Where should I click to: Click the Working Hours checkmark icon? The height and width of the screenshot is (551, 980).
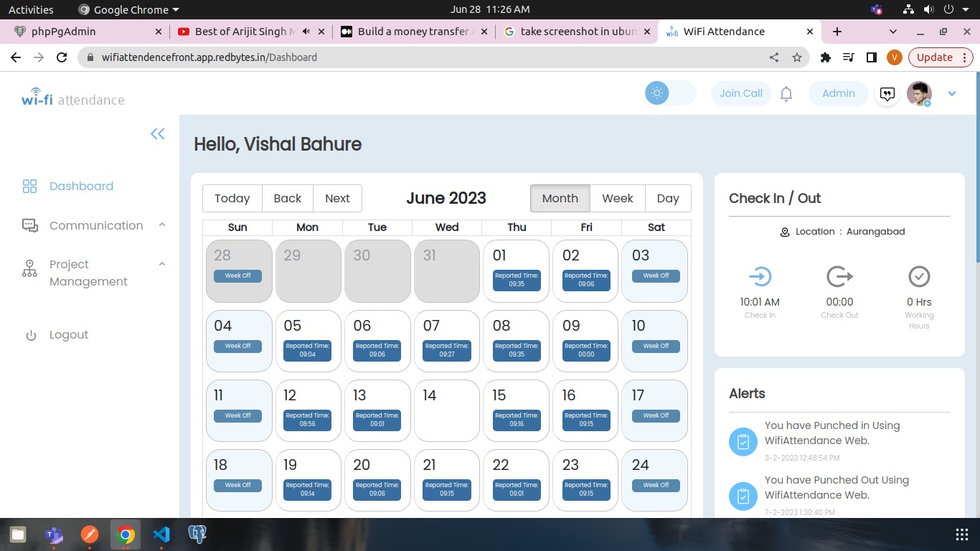click(919, 277)
